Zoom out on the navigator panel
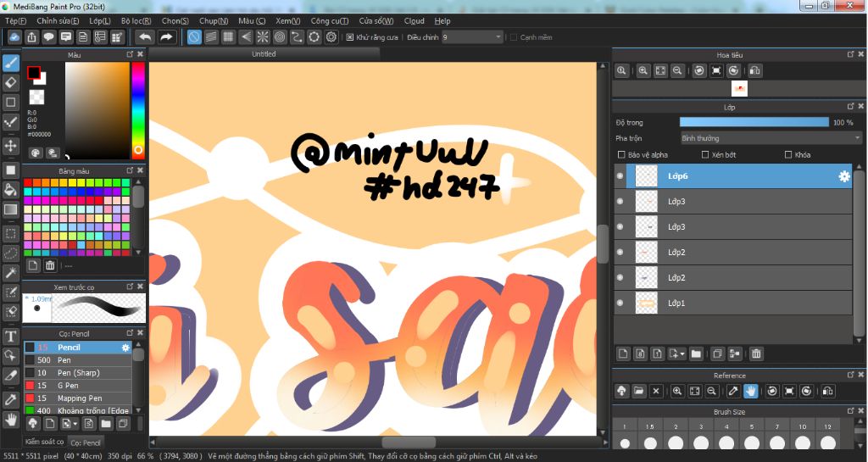Viewport: 868px width, 462px height. coord(677,71)
